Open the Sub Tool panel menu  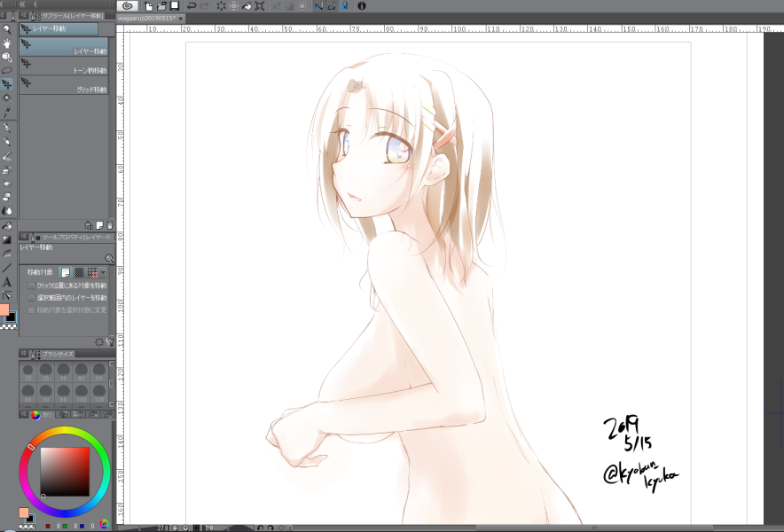[x=23, y=15]
